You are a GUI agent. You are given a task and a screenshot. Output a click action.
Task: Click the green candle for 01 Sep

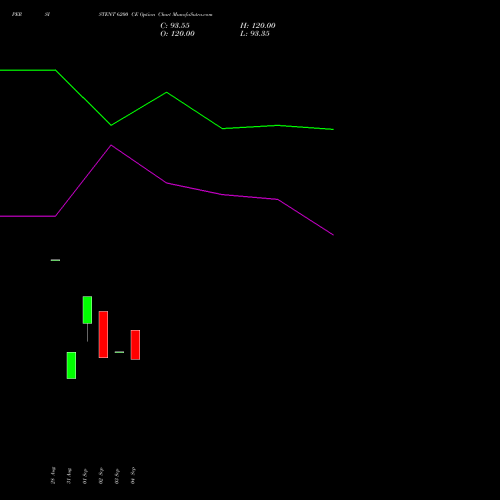click(87, 310)
